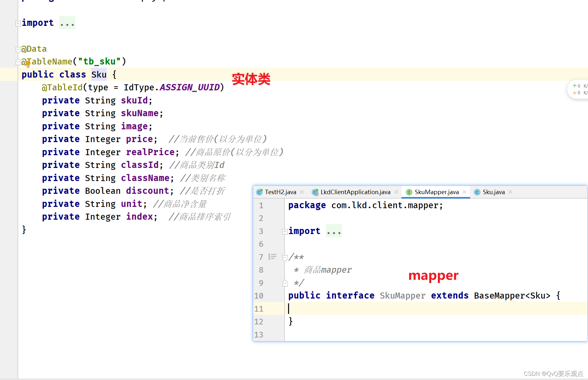The width and height of the screenshot is (588, 380).
Task: Select the SkuMapper.java tab
Action: (436, 192)
